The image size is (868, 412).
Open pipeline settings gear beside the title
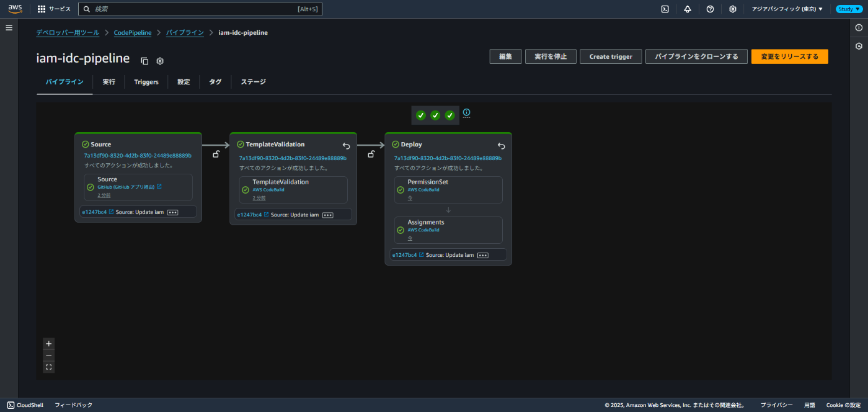point(160,61)
